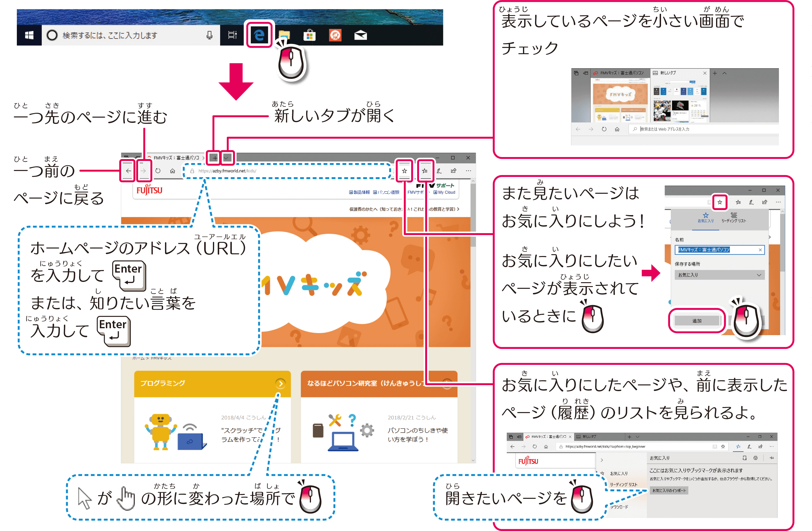Select the 新しいタブ tab in the top-right browser
812x531 pixels.
pyautogui.click(x=668, y=73)
